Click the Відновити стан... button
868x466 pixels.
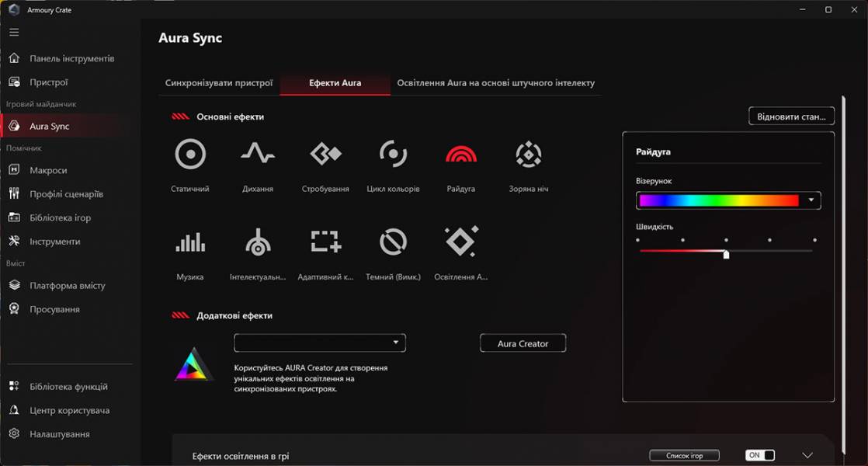[792, 116]
